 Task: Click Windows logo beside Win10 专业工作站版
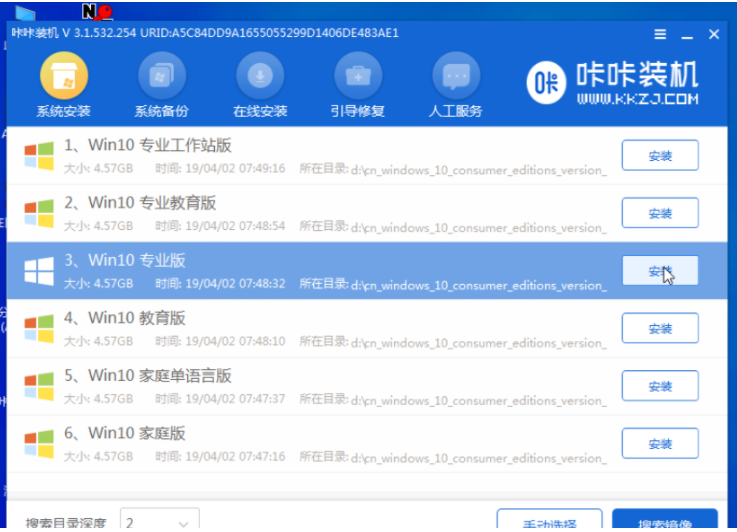tap(39, 156)
